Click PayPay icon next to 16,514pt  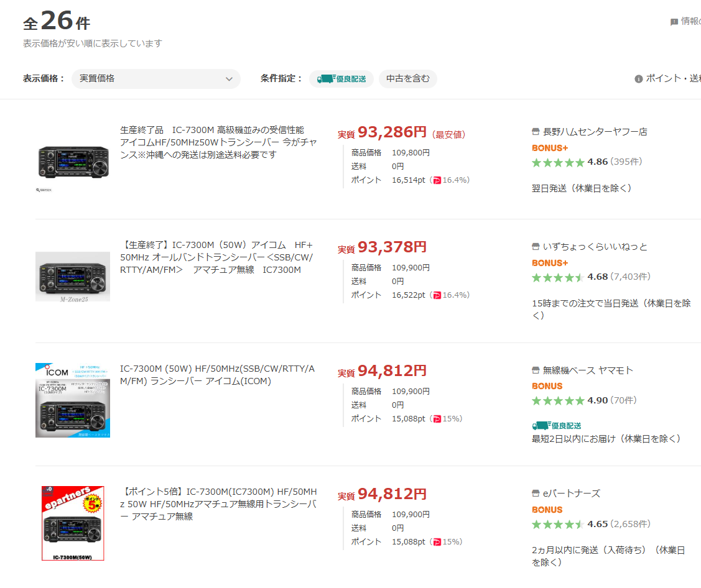pos(437,180)
